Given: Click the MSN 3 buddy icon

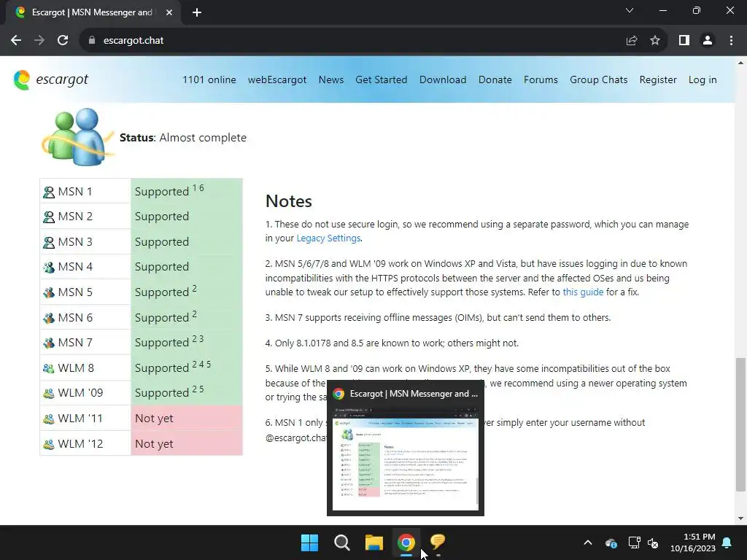Looking at the screenshot, I should pos(49,242).
